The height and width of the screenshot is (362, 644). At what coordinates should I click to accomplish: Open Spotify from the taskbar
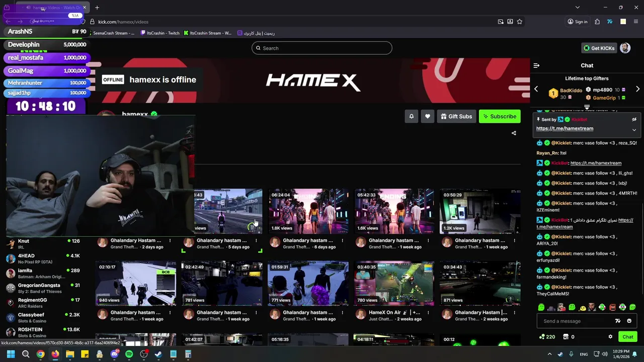(129, 354)
